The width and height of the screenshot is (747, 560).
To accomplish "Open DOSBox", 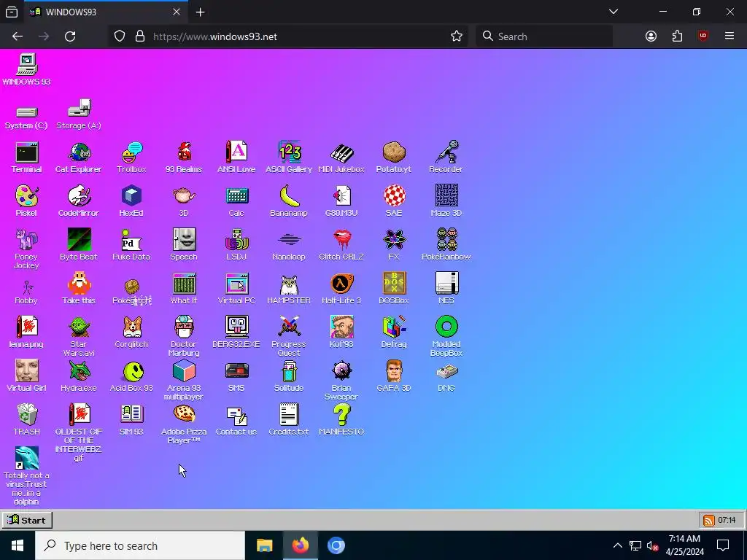I will click(393, 289).
